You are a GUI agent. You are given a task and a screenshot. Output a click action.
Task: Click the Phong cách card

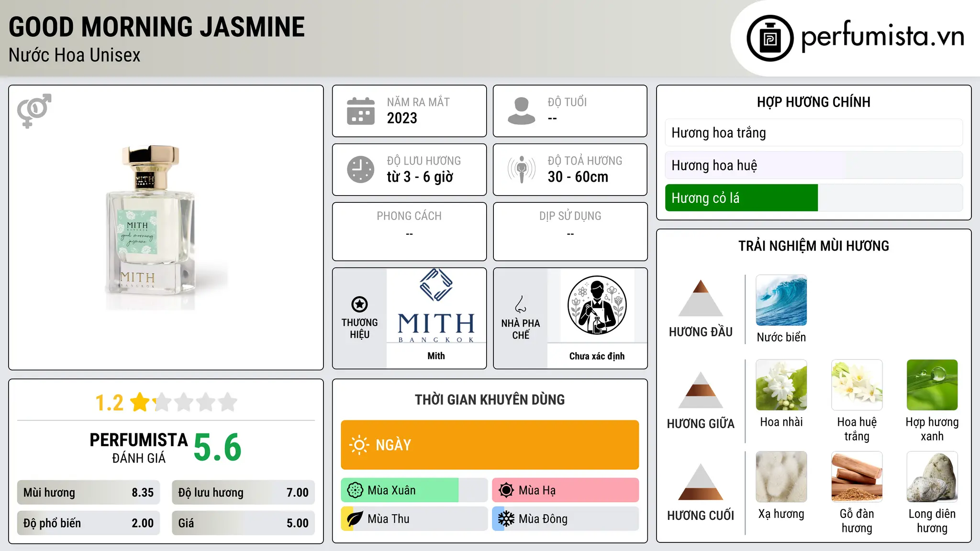click(x=409, y=231)
